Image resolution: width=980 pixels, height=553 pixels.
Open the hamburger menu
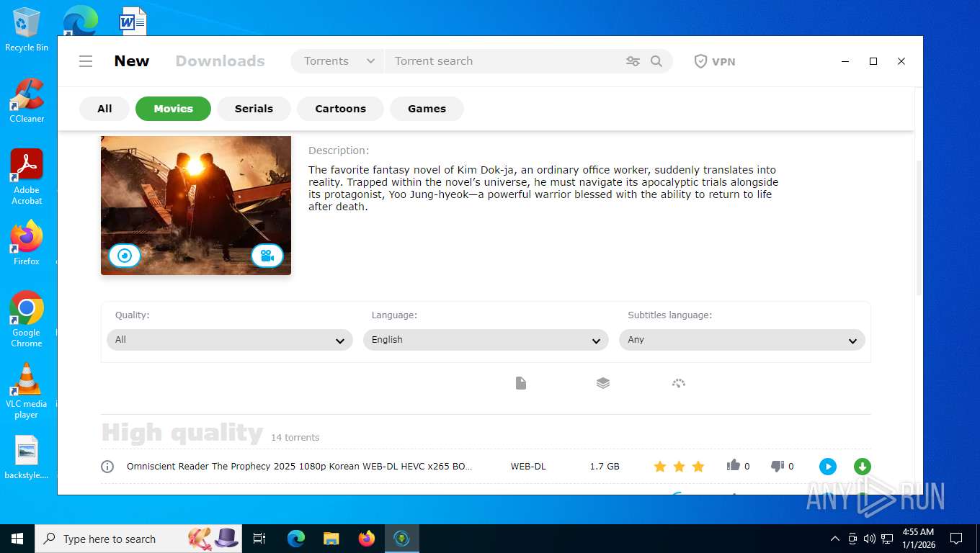pyautogui.click(x=86, y=61)
